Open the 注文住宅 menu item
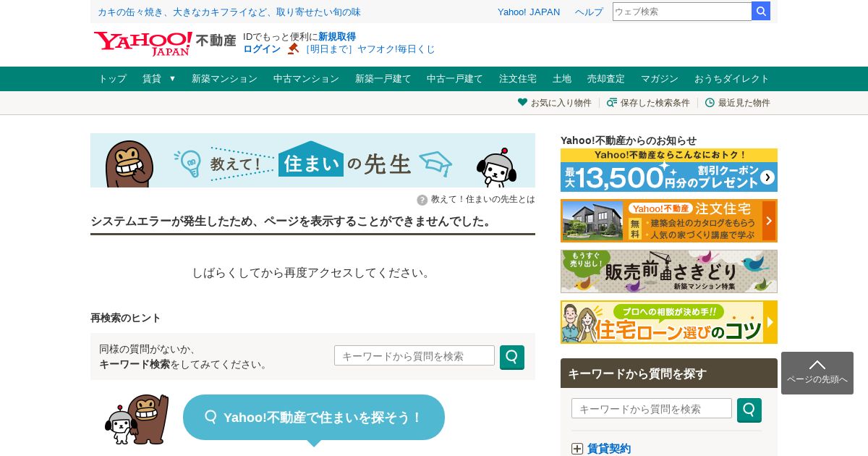Screen dimensions: 868x456 (x=518, y=79)
